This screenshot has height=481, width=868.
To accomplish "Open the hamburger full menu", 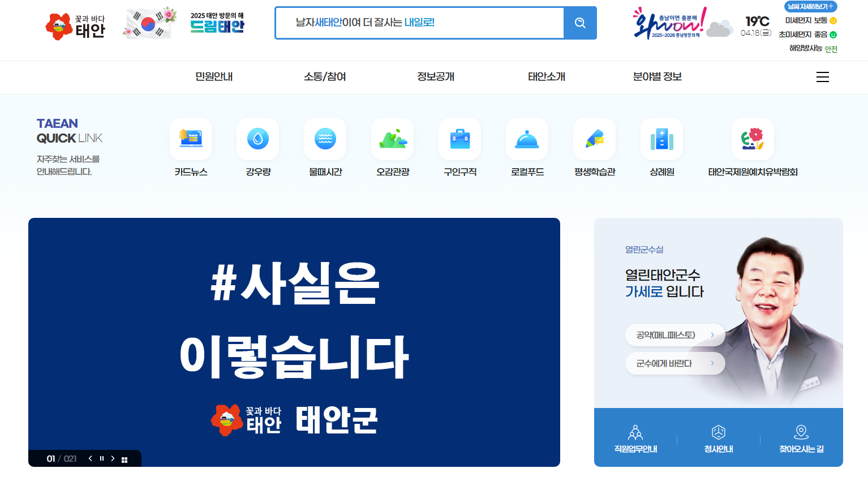I will pos(823,77).
